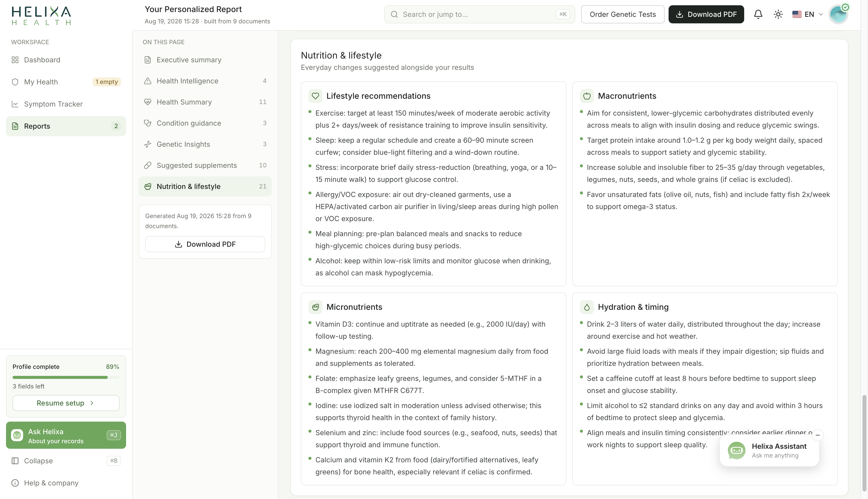Click the Health Summary heart-pulse icon
The image size is (868, 499).
(148, 102)
